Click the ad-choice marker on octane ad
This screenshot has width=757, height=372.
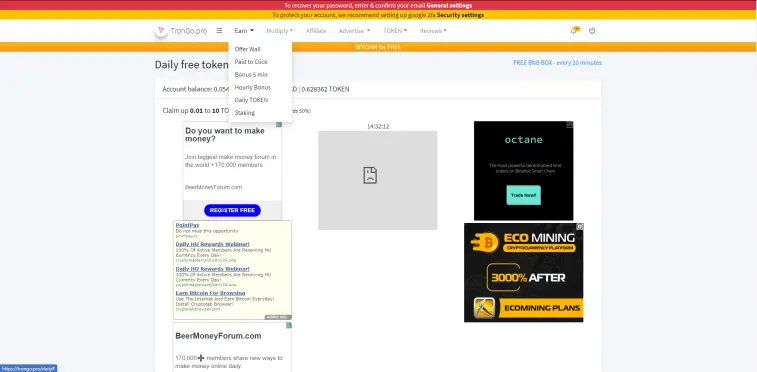pos(570,124)
